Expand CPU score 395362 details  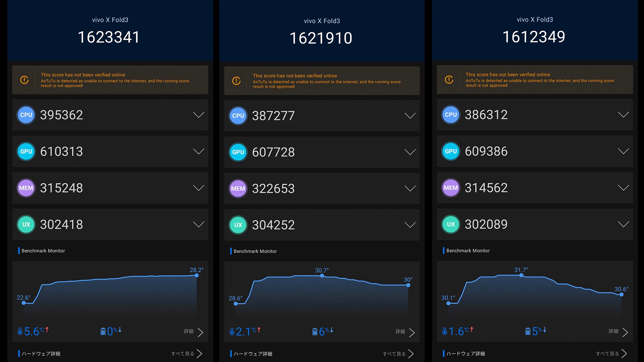(199, 115)
